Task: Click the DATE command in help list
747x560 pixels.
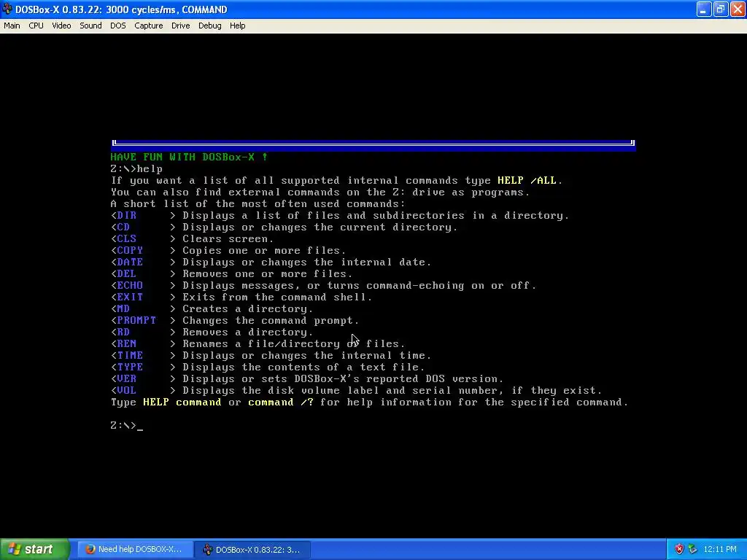Action: [130, 262]
